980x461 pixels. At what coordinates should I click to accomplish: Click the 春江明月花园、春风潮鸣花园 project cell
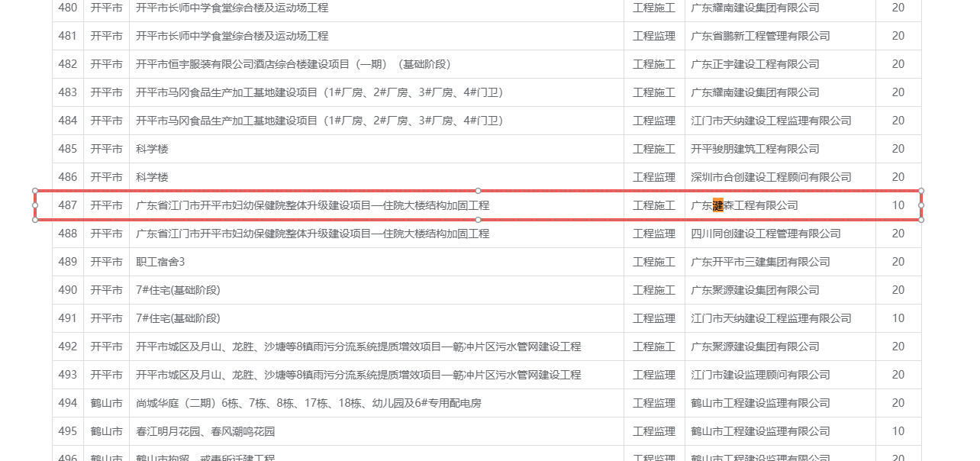coord(205,431)
